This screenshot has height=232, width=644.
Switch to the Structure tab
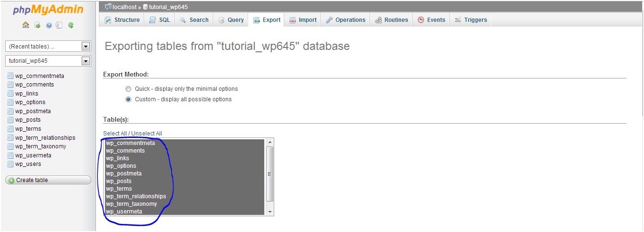(122, 20)
